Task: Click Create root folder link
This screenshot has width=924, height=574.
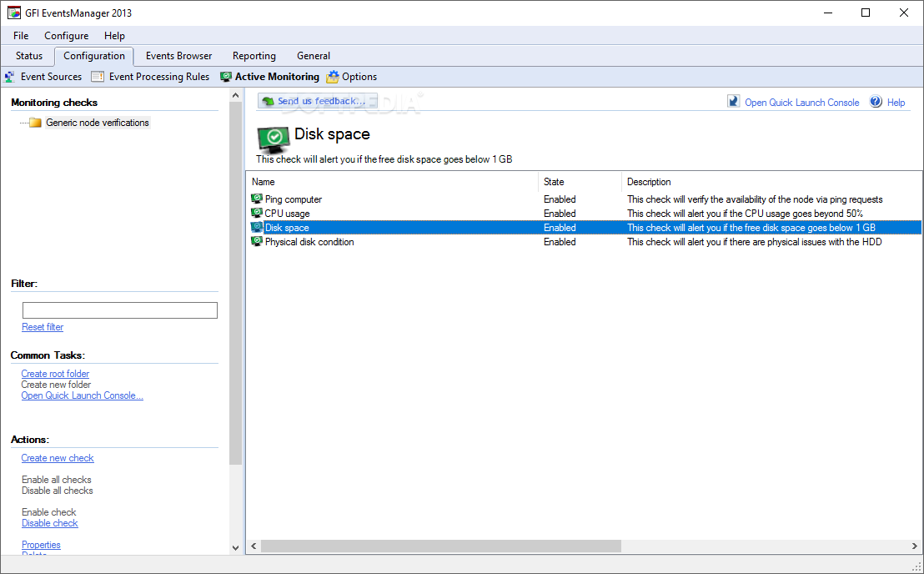Action: coord(55,374)
